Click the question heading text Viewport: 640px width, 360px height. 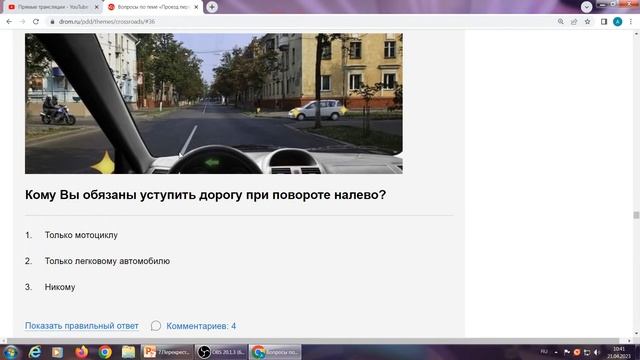point(205,195)
